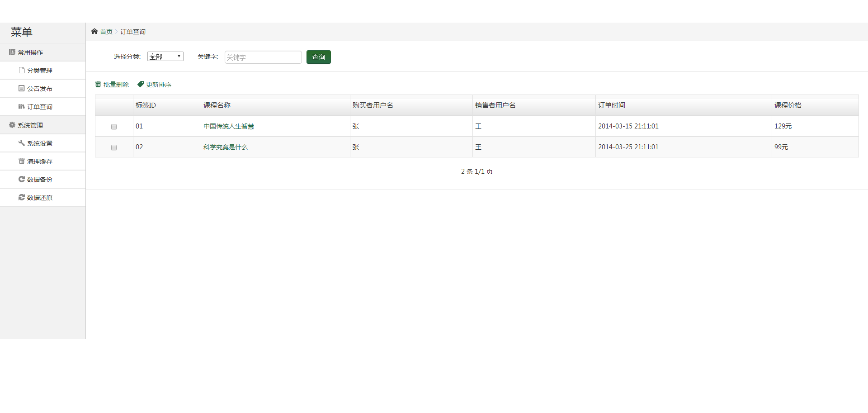The image size is (868, 413).
Task: Click seller 王 in order 02 row
Action: pyautogui.click(x=478, y=147)
